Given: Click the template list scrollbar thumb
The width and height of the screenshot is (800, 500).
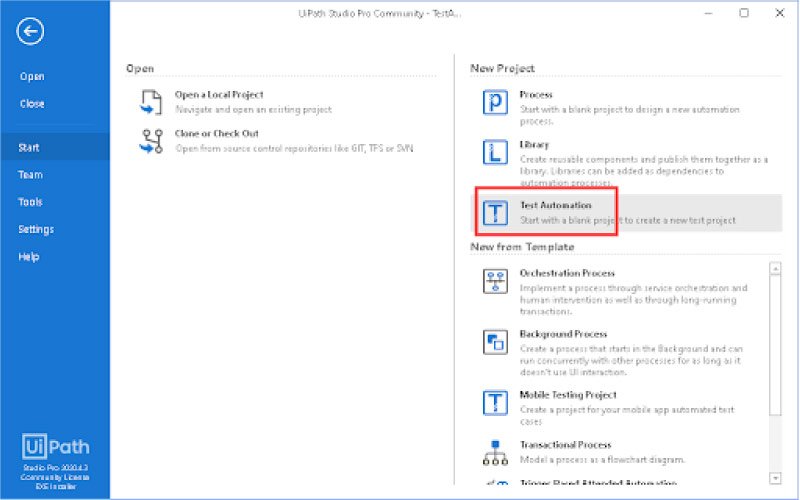Looking at the screenshot, I should pos(776,345).
